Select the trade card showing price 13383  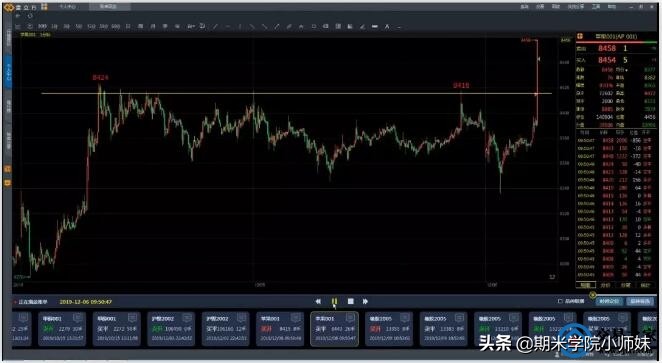[443, 329]
